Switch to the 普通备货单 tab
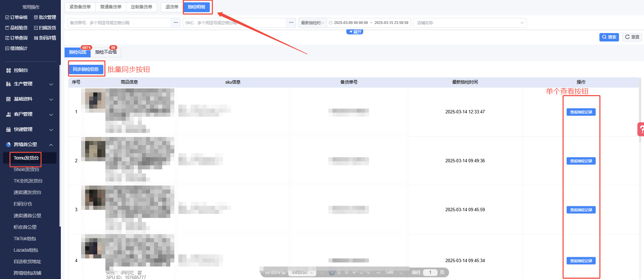The image size is (644, 279). 111,7
